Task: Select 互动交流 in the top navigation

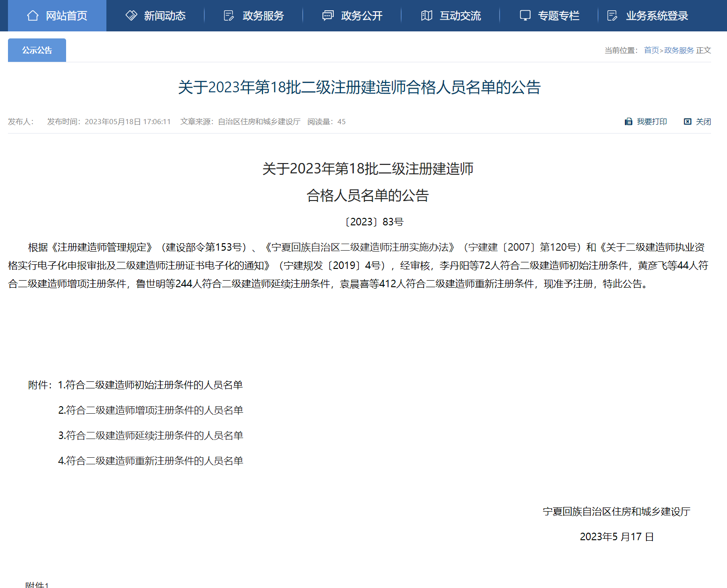Action: point(460,16)
